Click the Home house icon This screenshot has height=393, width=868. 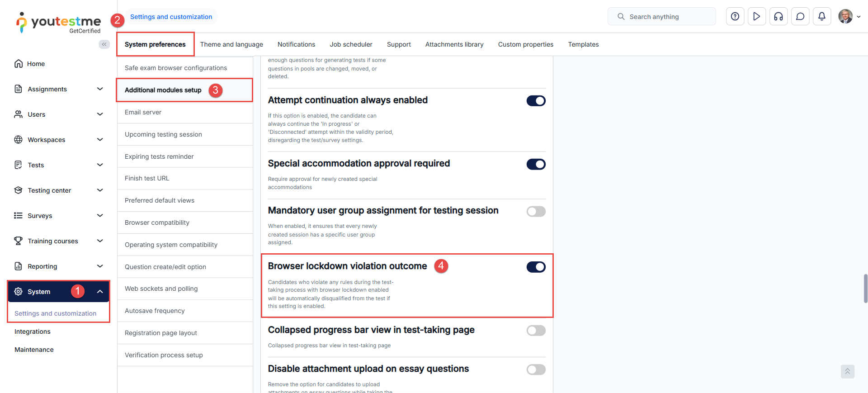click(x=19, y=64)
